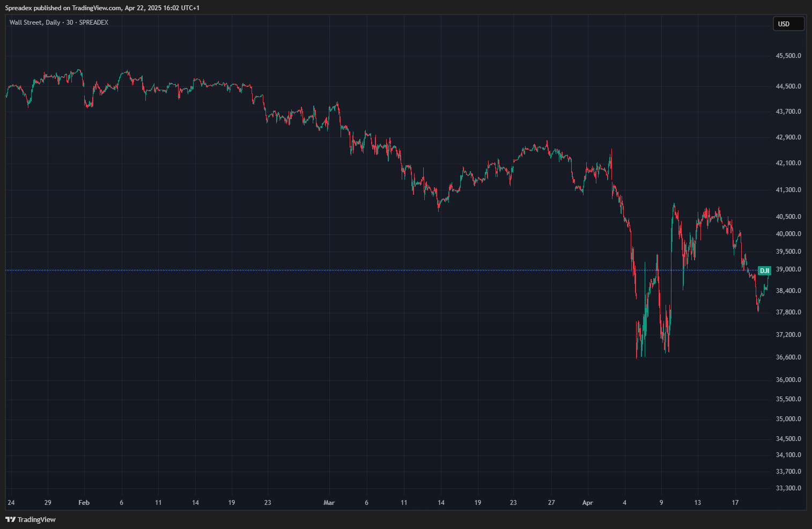The image size is (812, 529).
Task: Click the 43,700.0 price axis label
Action: point(788,112)
